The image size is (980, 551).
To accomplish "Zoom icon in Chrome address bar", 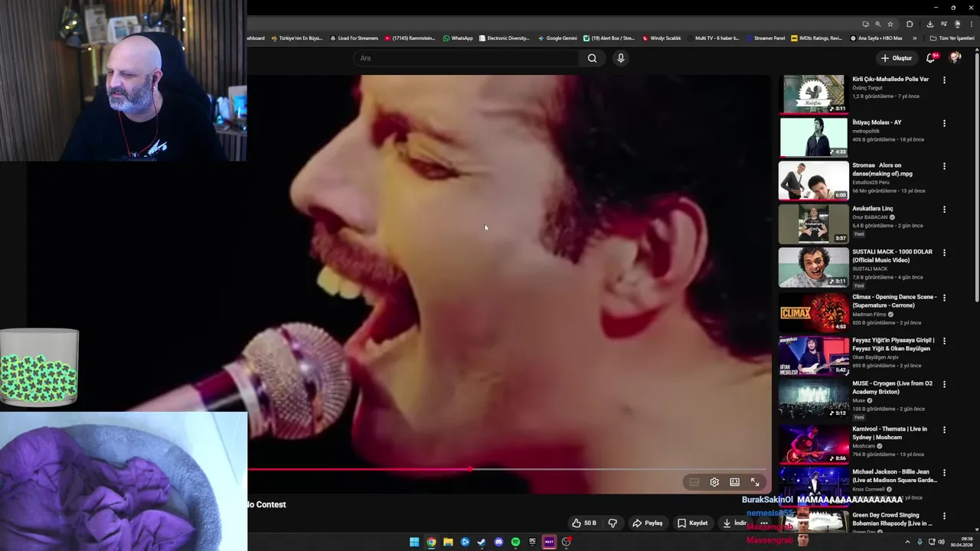I will 877,24.
